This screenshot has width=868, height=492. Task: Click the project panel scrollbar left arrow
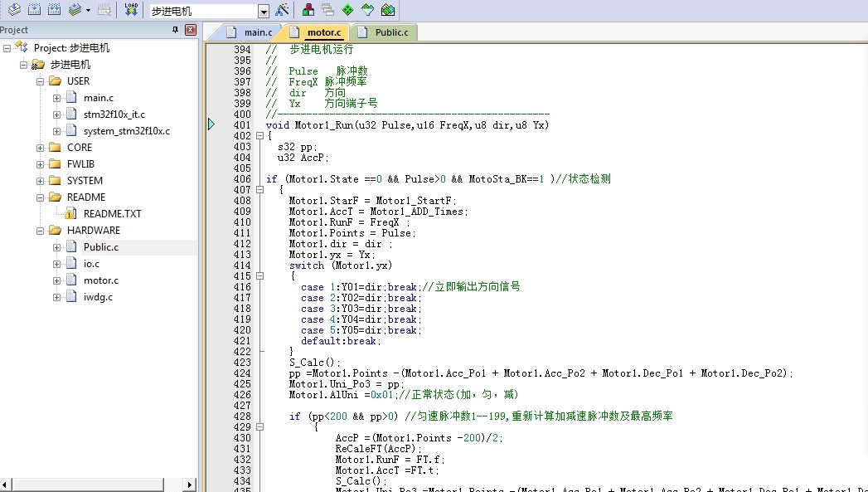(x=6, y=485)
